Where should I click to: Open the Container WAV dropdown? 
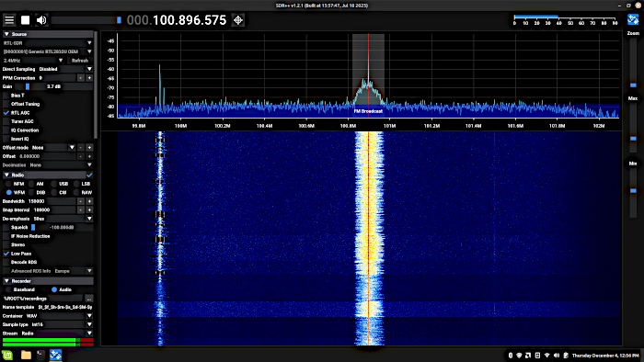59,316
